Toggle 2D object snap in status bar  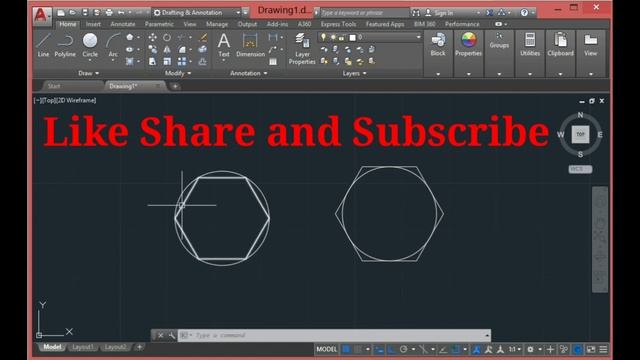coord(455,349)
